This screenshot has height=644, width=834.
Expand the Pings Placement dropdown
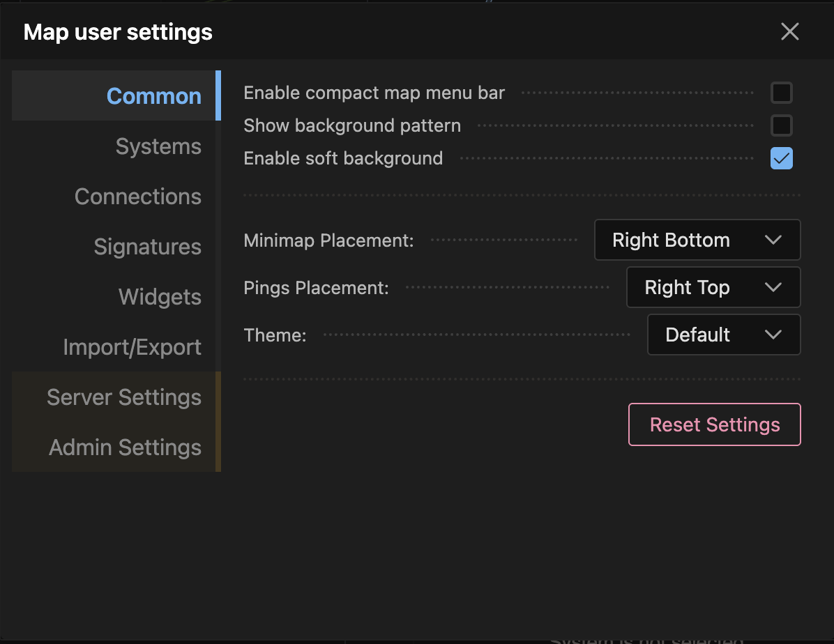click(x=713, y=287)
